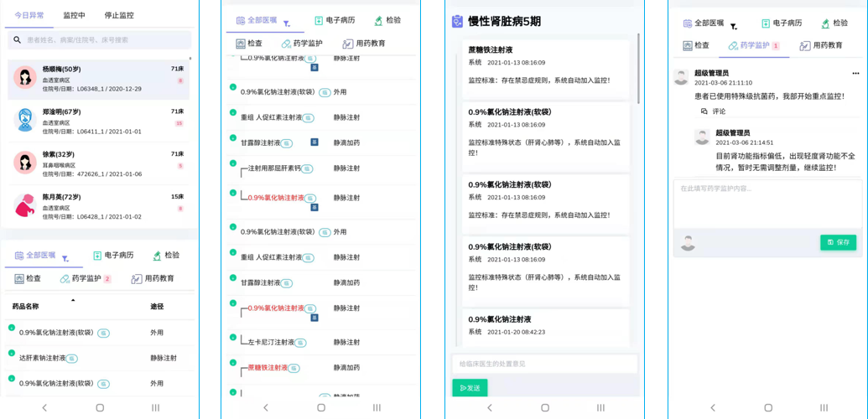The width and height of the screenshot is (868, 419).
Task: Open 药学监护 tab with badge 2
Action: pos(86,278)
